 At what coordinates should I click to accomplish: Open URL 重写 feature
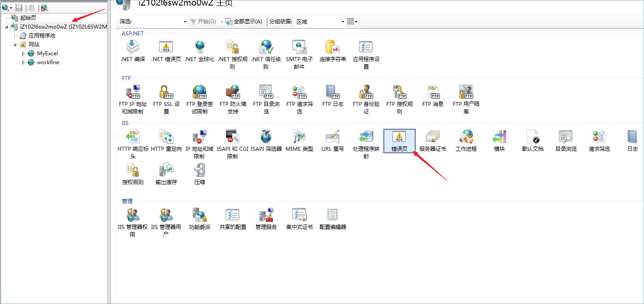point(333,141)
